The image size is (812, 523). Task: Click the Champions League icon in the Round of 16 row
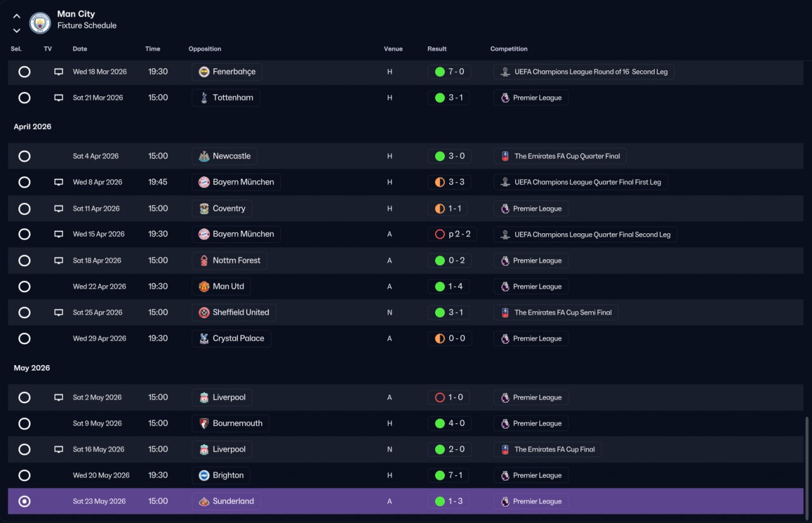tap(505, 72)
